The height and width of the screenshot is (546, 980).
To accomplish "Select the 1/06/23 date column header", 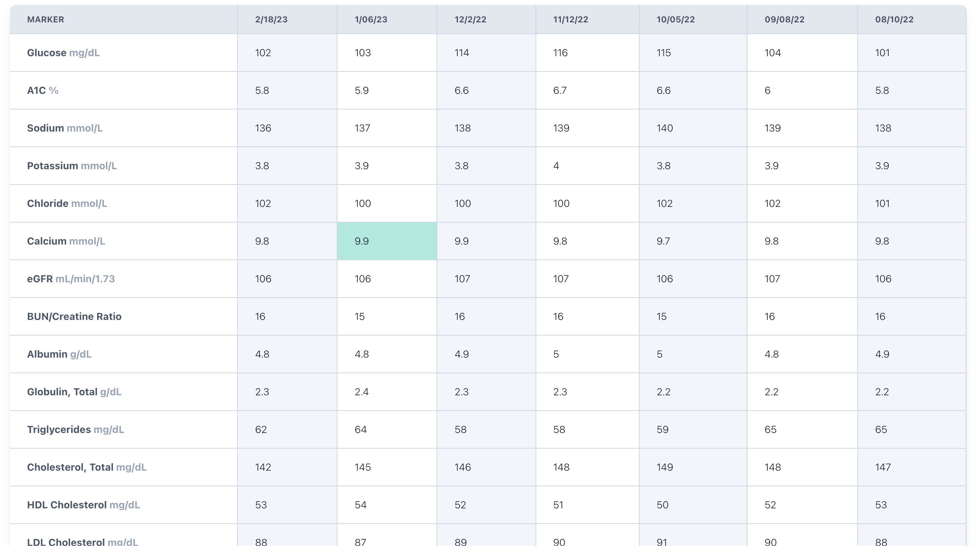I will 371,20.
